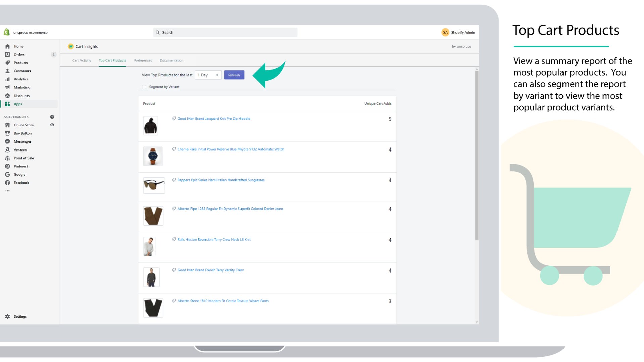Click the Pinterest channel icon
Image resolution: width=644 pixels, height=362 pixels.
pyautogui.click(x=7, y=166)
